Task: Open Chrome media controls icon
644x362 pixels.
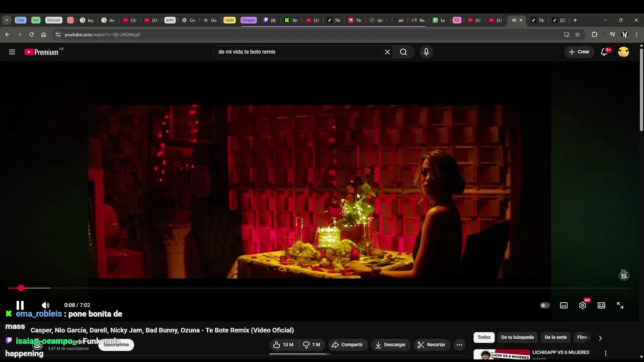Action: [x=612, y=35]
